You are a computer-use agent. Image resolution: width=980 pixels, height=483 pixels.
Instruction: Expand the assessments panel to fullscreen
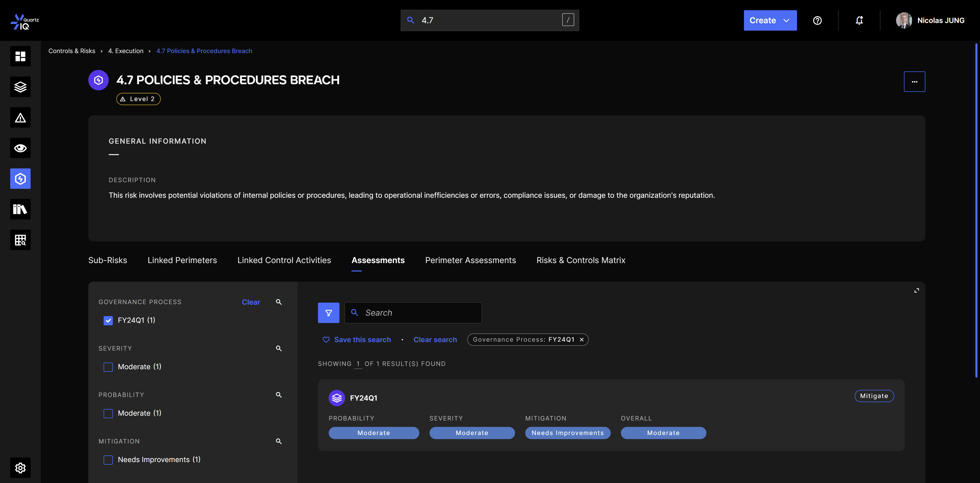click(x=916, y=291)
